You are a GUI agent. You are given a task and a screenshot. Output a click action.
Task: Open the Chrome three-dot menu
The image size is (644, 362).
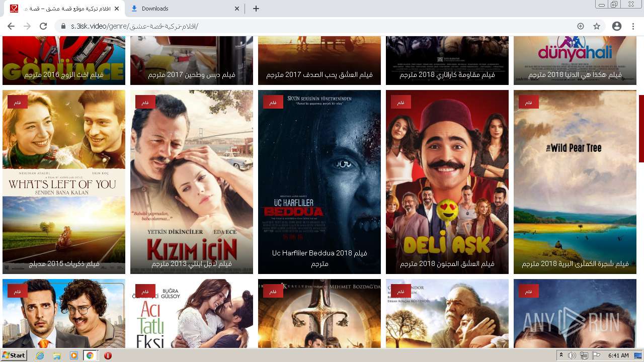(633, 26)
